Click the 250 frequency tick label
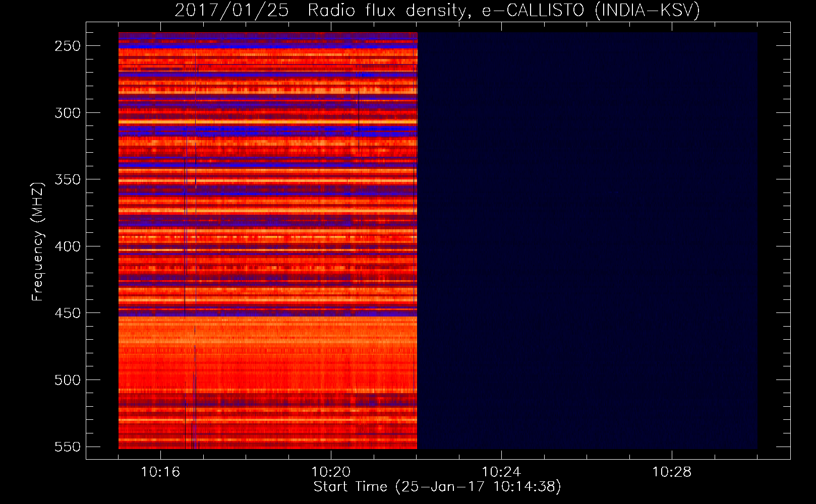 pyautogui.click(x=68, y=46)
